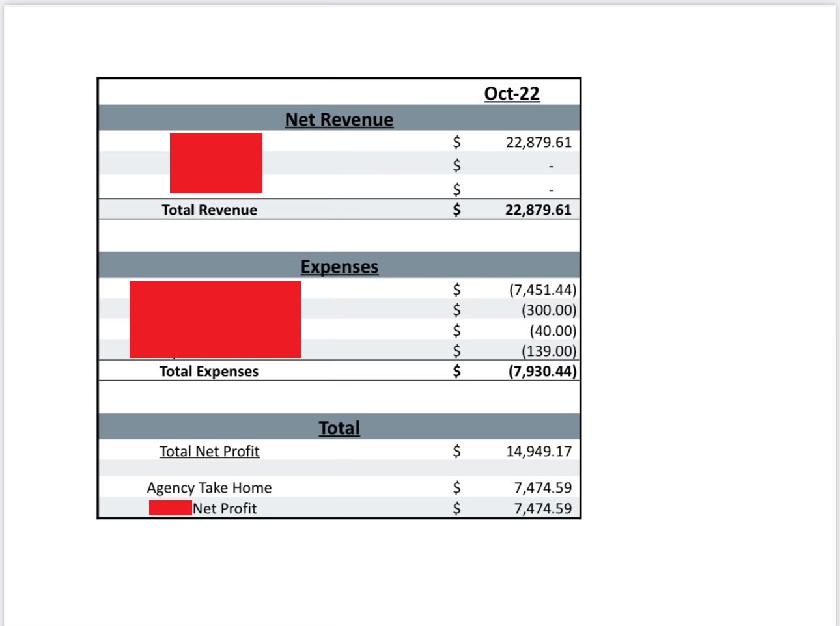The width and height of the screenshot is (840, 626).
Task: Click the Total Revenue row label
Action: (x=209, y=210)
